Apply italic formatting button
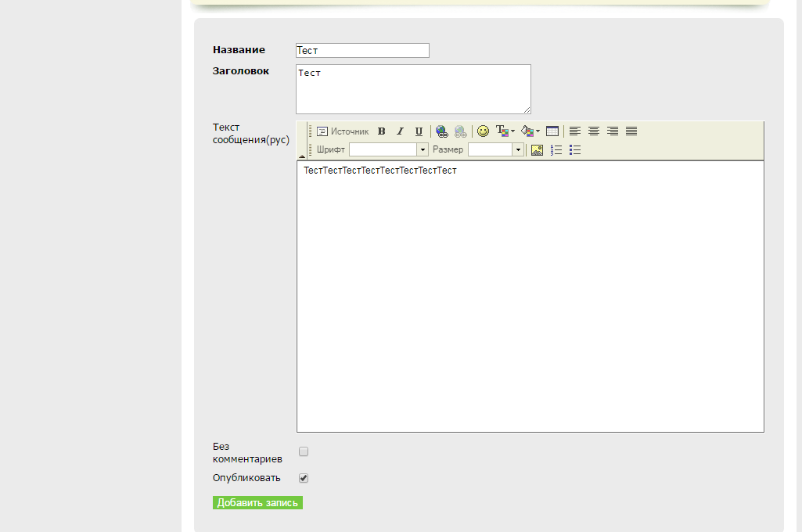Screen dimensions: 802x532 click(x=400, y=131)
